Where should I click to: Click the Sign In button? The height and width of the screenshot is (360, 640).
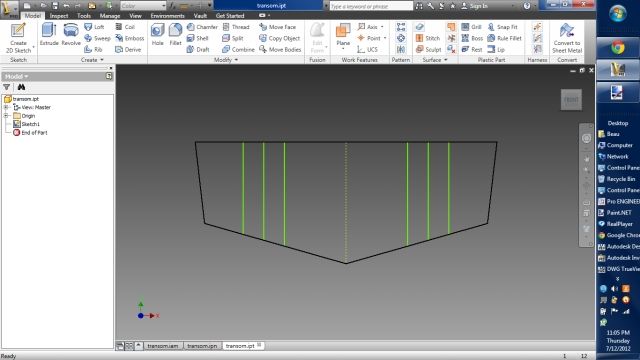pos(474,6)
